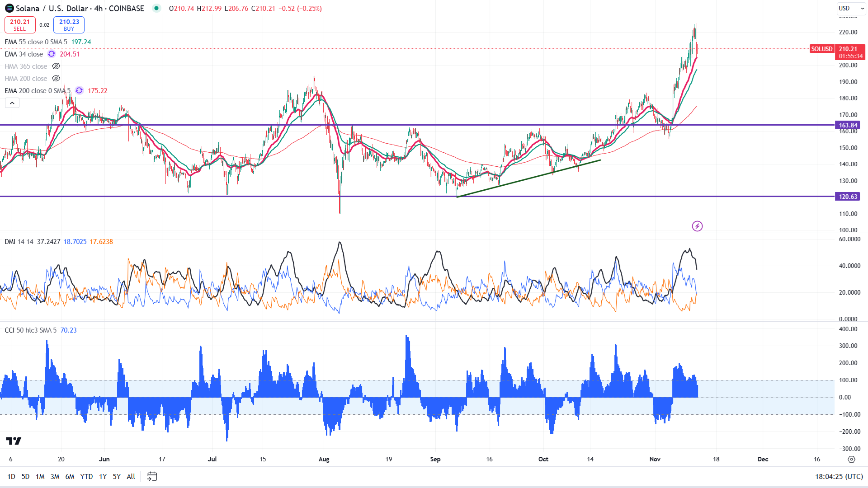Show the hidden HMA 365 indicator

(56, 66)
